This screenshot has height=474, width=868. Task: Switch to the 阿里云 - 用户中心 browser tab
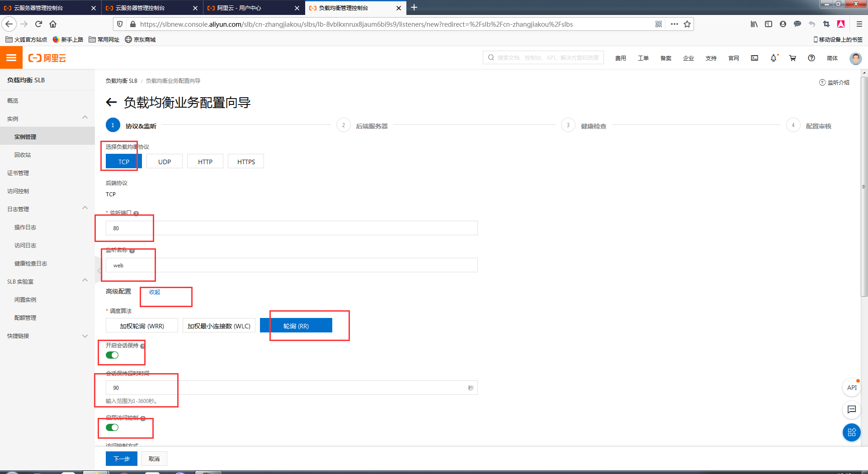pos(246,8)
